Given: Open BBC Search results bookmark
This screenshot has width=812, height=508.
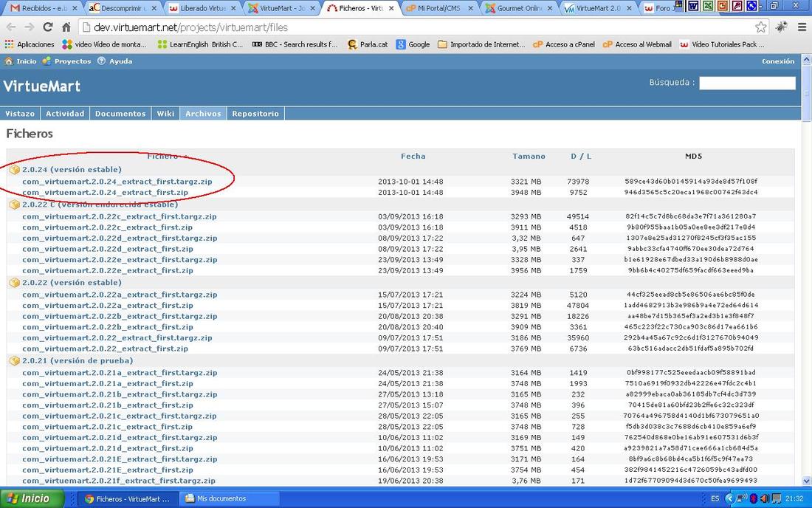Looking at the screenshot, I should (x=295, y=44).
